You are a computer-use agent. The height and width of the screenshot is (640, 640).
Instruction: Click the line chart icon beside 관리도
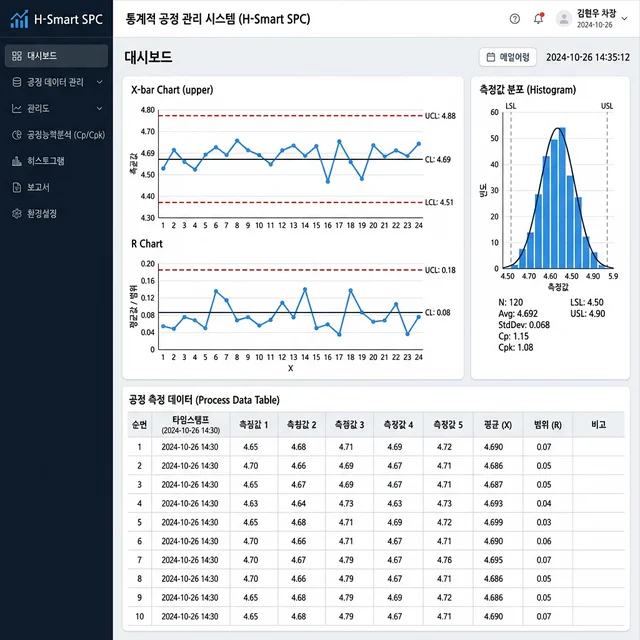[17, 108]
